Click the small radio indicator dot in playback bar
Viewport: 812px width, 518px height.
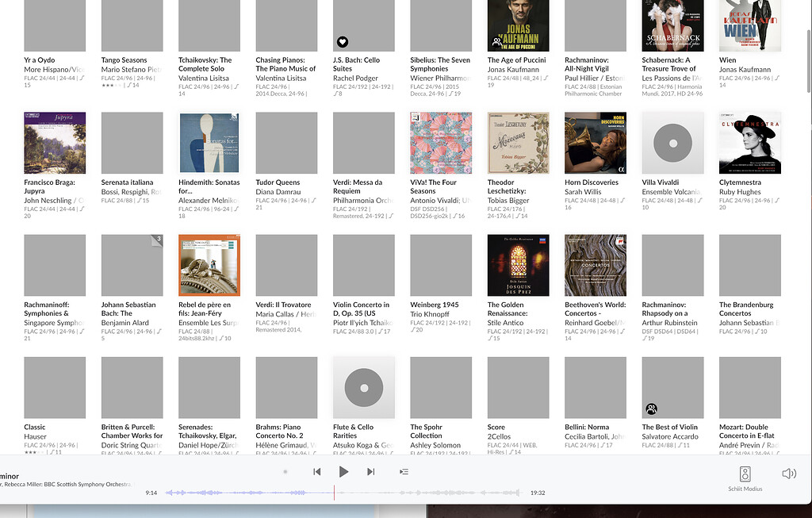[285, 471]
